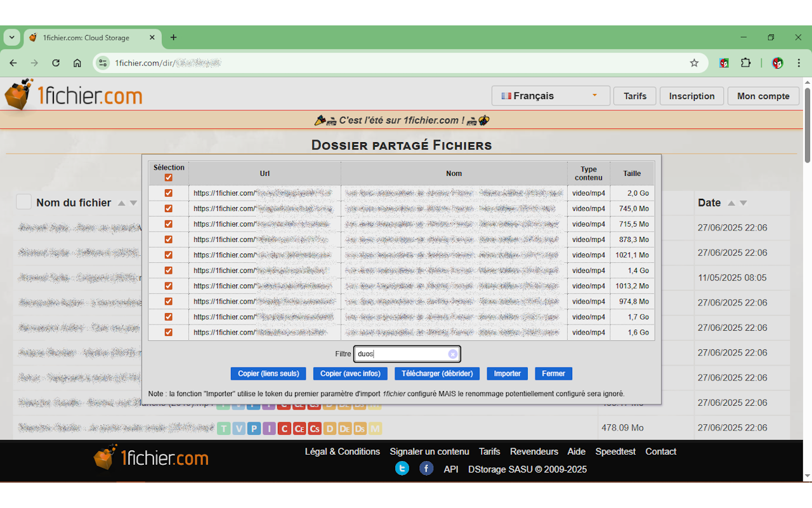812x508 pixels.
Task: Open the Inscription header button
Action: click(x=691, y=96)
